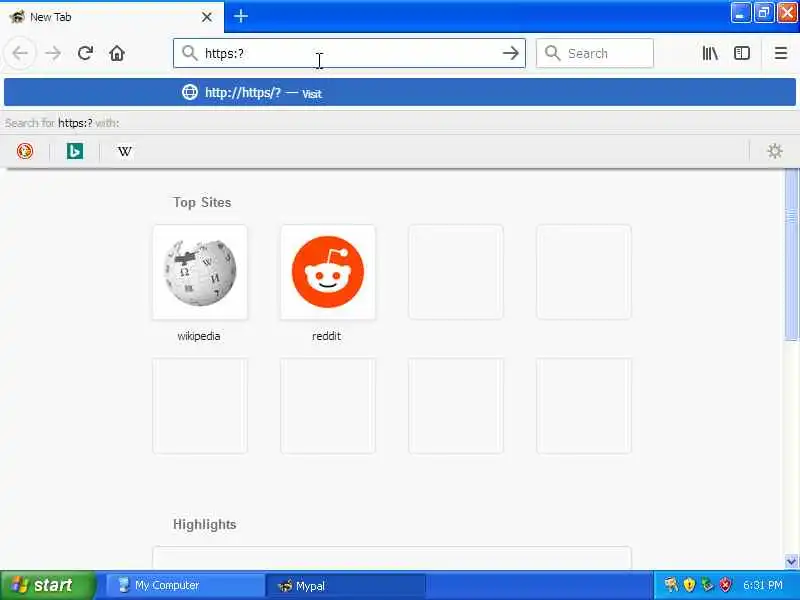Click globe icon in the Visit suggestion
The image size is (800, 600).
click(x=190, y=92)
